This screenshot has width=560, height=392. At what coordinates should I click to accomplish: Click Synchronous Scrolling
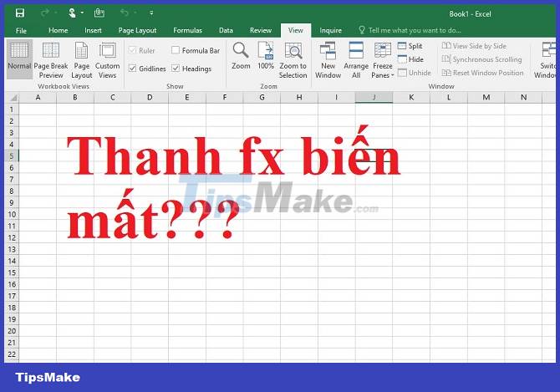(x=481, y=59)
